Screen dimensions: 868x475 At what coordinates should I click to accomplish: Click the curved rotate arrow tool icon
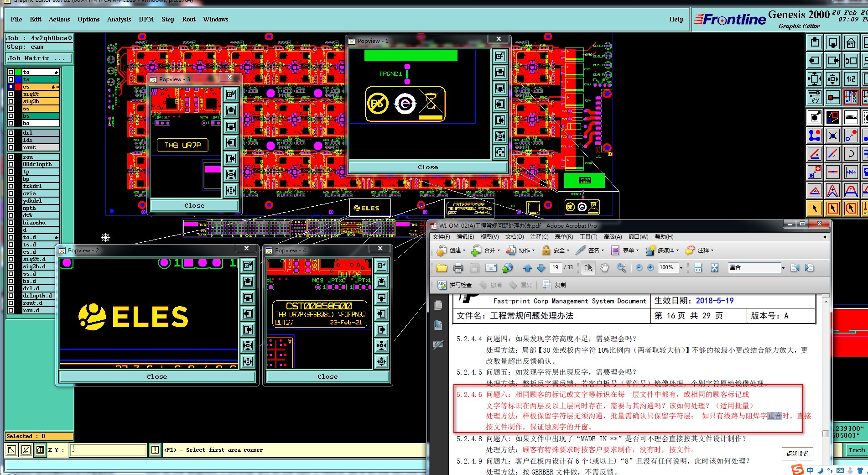851,154
